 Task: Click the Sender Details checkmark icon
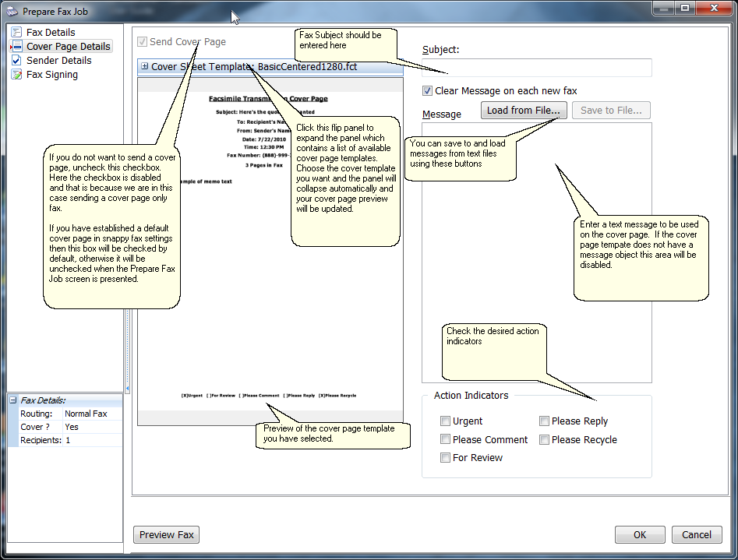tap(16, 61)
